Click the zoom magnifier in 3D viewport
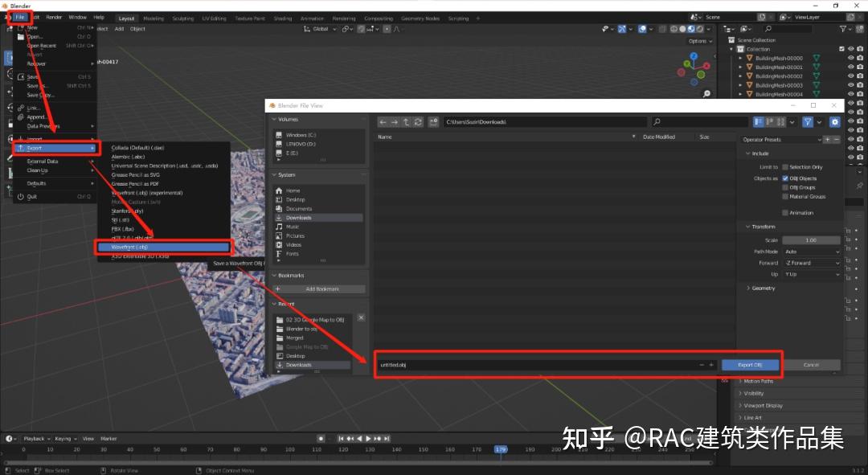 [706, 94]
